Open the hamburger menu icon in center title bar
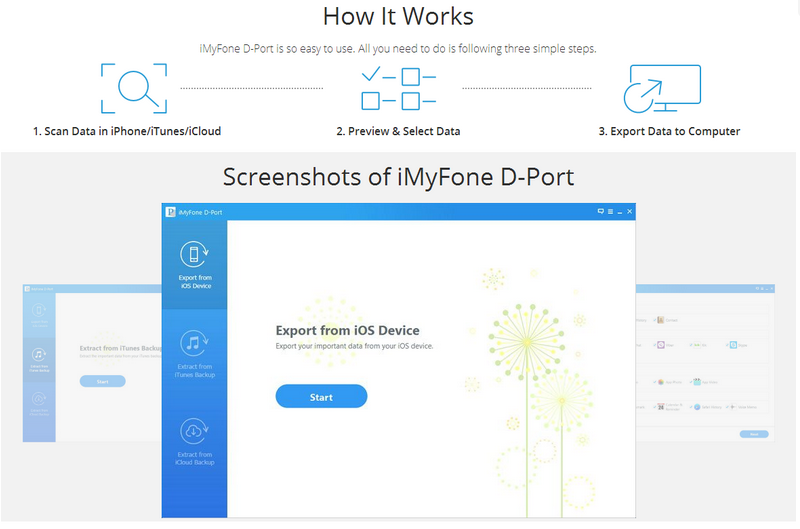The image size is (800, 529). pos(610,211)
